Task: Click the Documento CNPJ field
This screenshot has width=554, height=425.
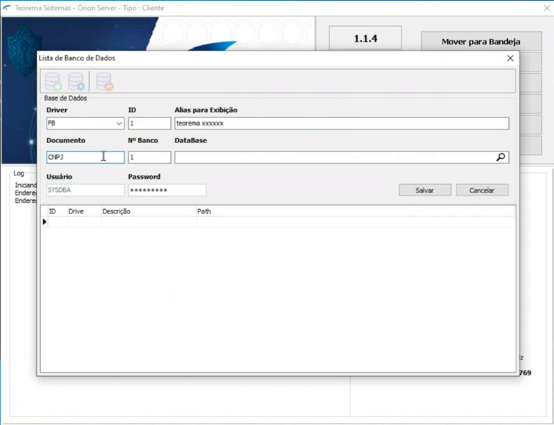Action: pyautogui.click(x=85, y=157)
